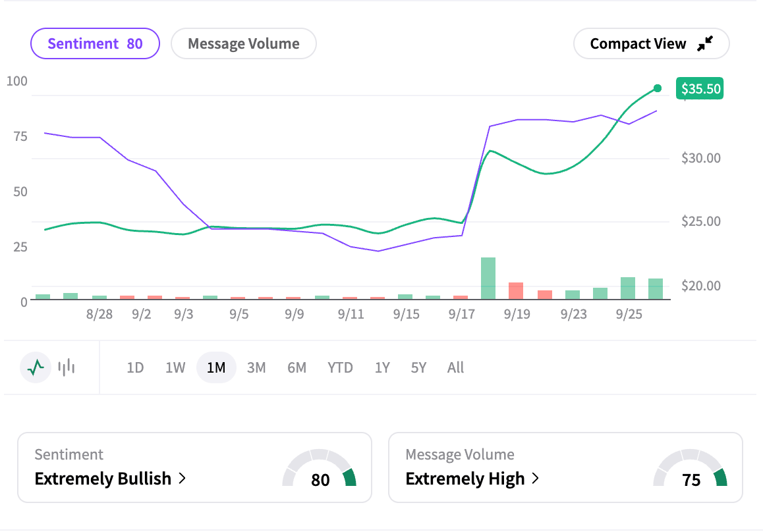Click the Message Volume gauge showing 75
763x532 pixels.
pyautogui.click(x=690, y=468)
